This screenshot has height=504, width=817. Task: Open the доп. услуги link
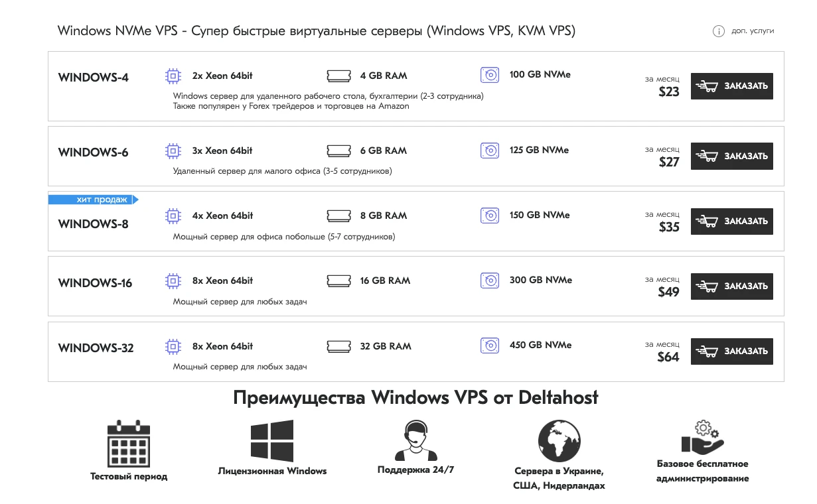pyautogui.click(x=753, y=31)
